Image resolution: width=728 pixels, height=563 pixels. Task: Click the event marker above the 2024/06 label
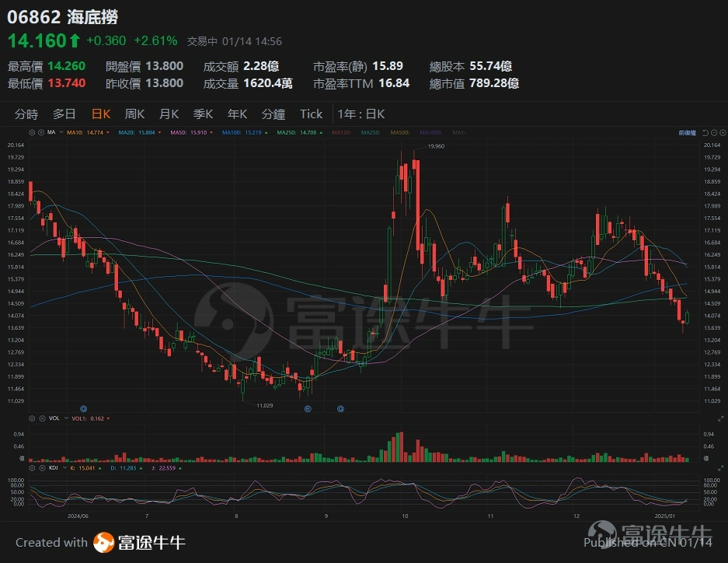click(x=84, y=409)
